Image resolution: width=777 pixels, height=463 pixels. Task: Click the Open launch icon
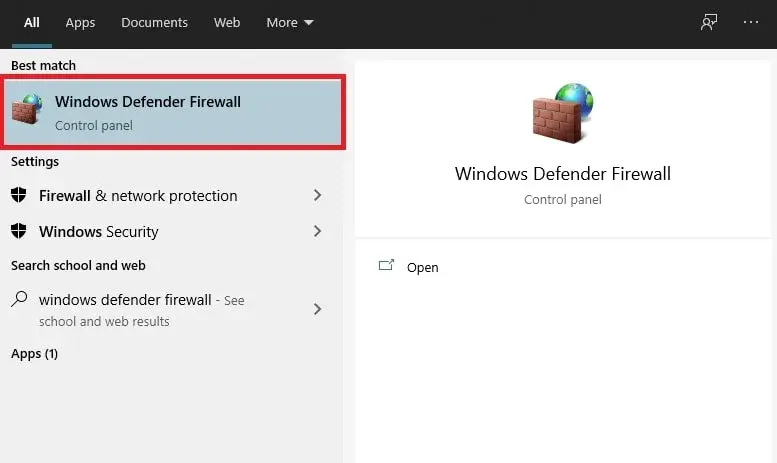[x=386, y=265]
